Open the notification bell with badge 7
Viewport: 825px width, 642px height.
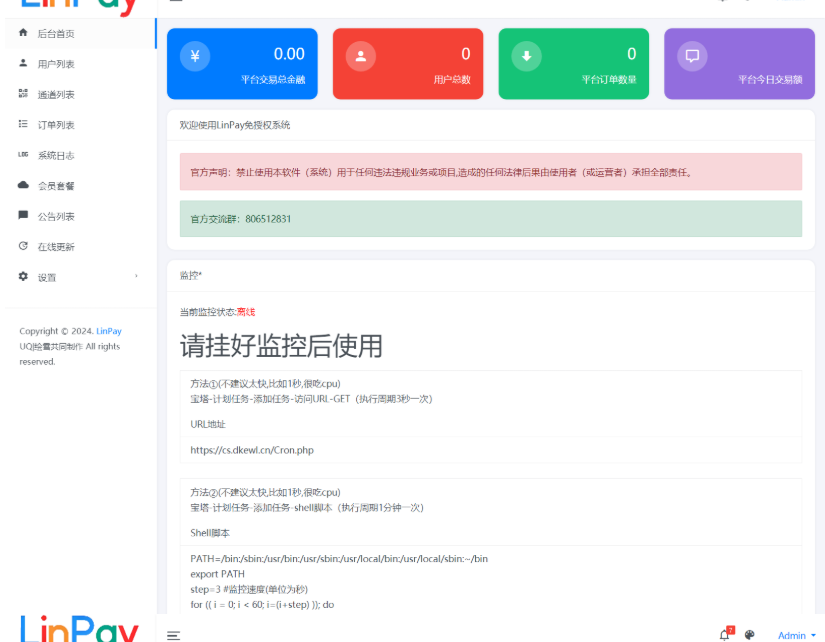(x=726, y=634)
